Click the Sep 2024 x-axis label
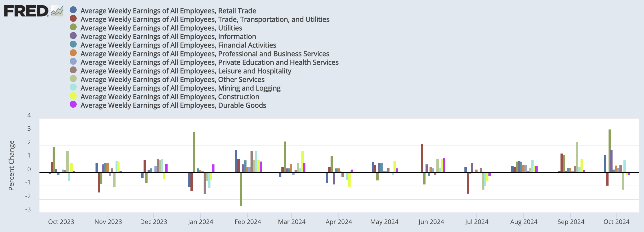 coord(571,222)
